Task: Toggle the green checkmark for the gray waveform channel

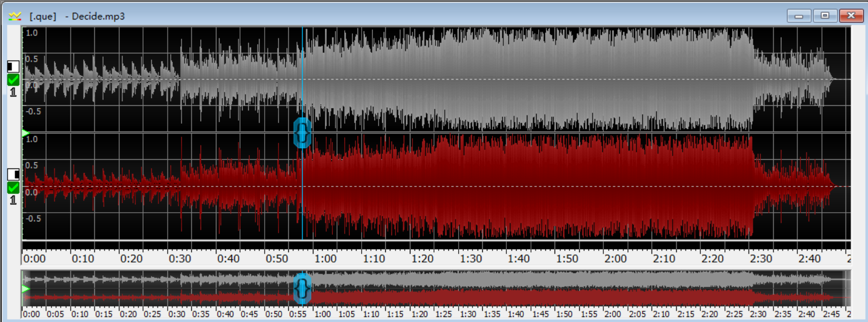Action: 13,80
